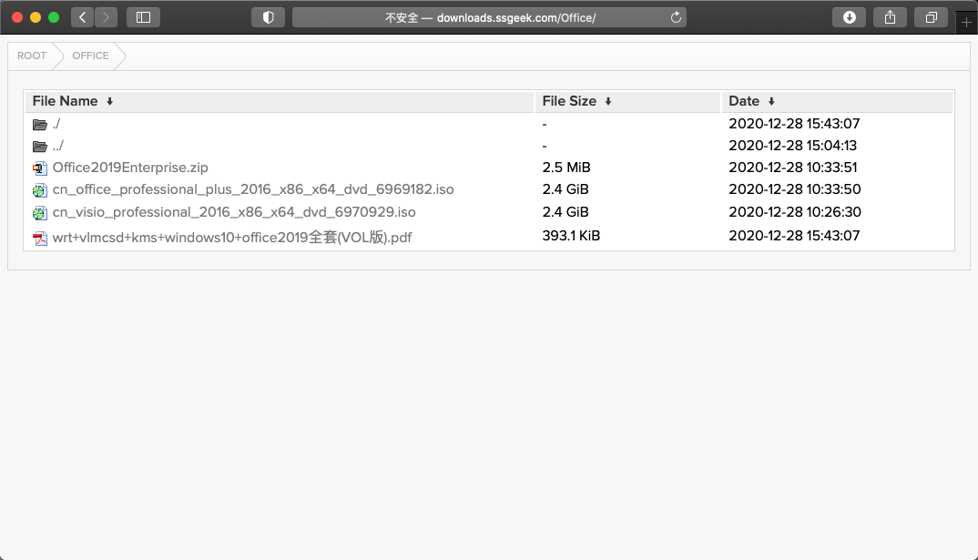Open the wrt+vlmcsd+kms+windows10+office2019 pdf file
This screenshot has height=560, width=978.
tap(232, 237)
